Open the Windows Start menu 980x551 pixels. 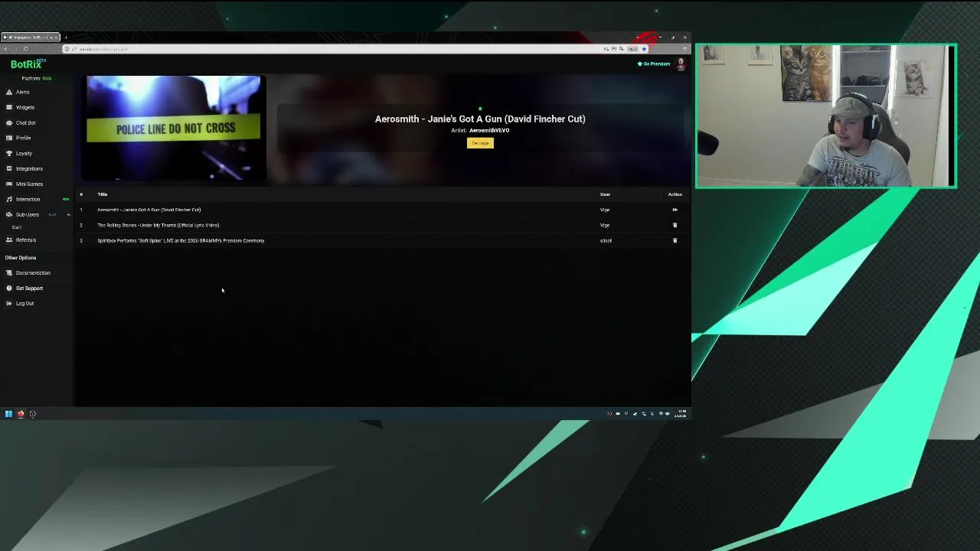click(8, 414)
